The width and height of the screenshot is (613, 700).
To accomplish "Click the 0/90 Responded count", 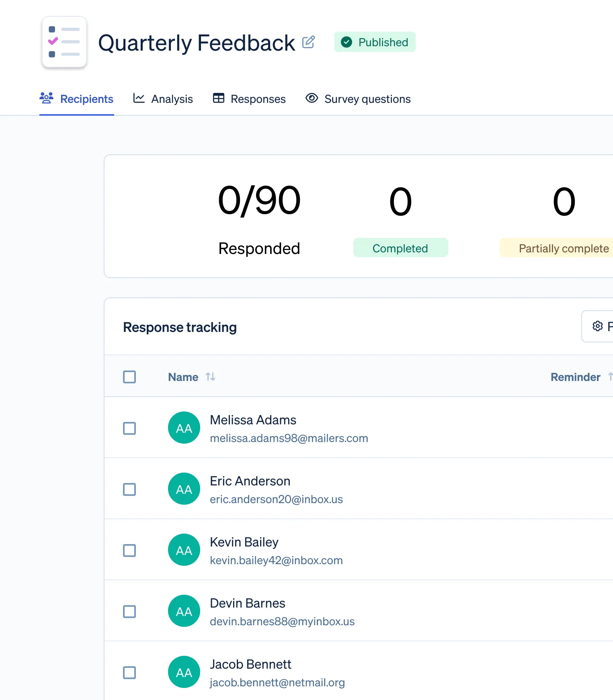I will point(259,201).
